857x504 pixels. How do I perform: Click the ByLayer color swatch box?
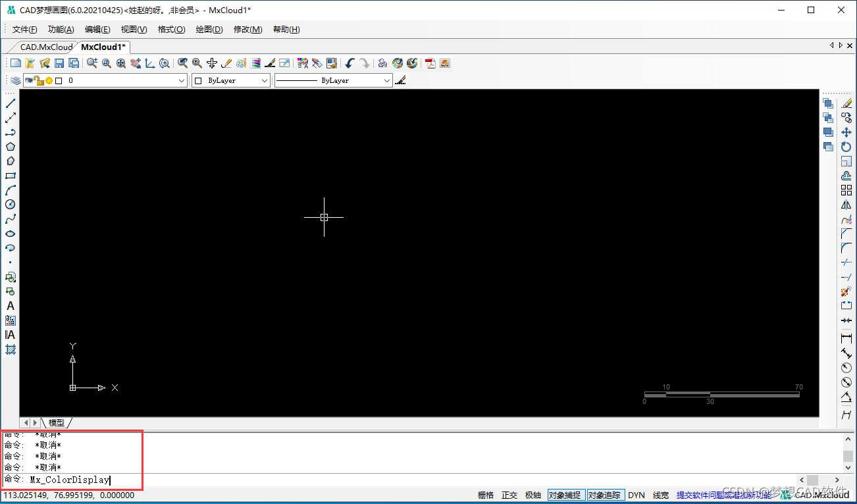pos(199,80)
